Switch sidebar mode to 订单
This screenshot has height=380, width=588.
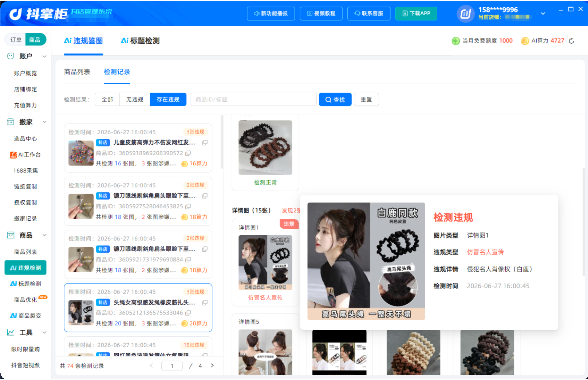click(x=16, y=40)
